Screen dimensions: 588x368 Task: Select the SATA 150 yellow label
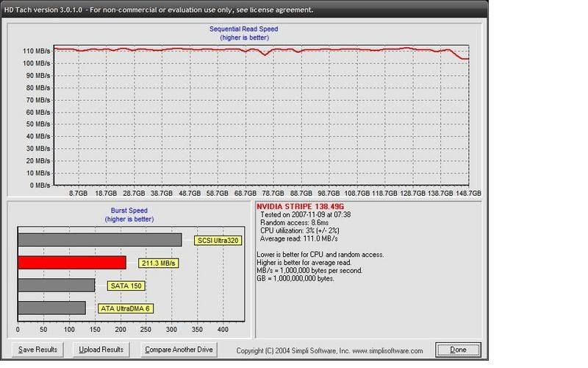coord(124,286)
